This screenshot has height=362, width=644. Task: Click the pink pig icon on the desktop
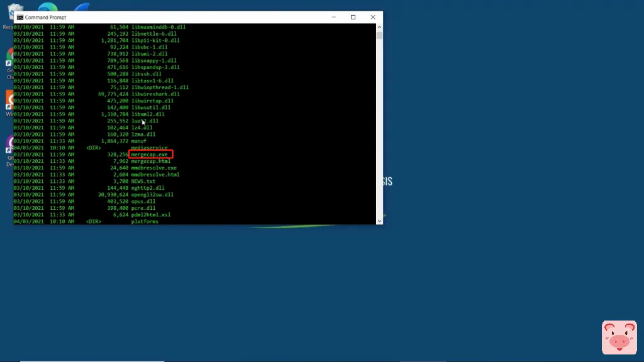tap(619, 337)
